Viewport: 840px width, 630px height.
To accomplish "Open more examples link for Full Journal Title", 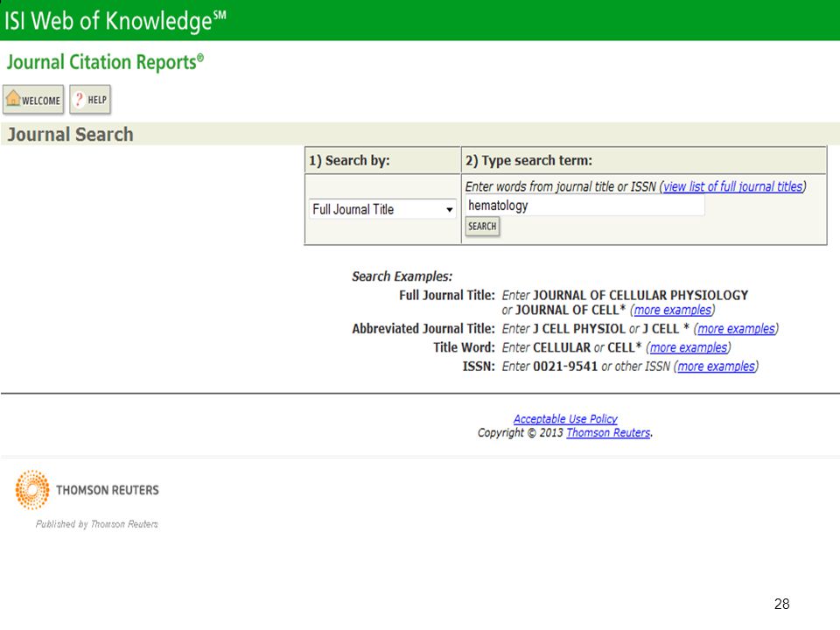I will 673,310.
